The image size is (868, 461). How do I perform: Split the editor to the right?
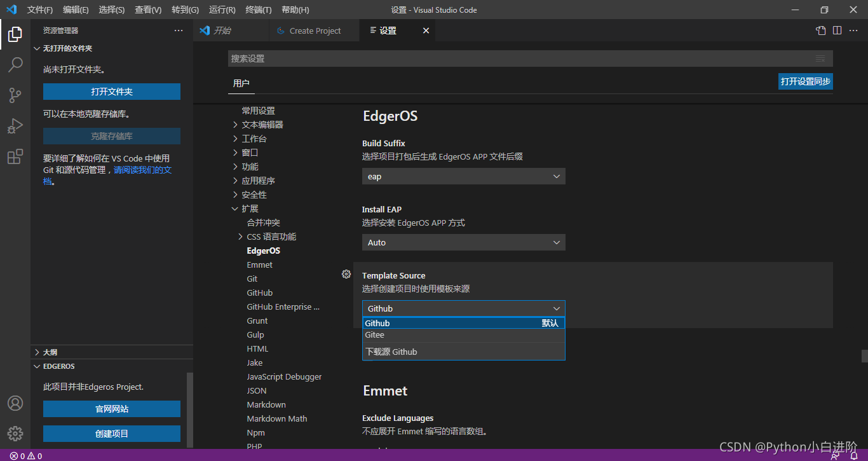coord(837,31)
